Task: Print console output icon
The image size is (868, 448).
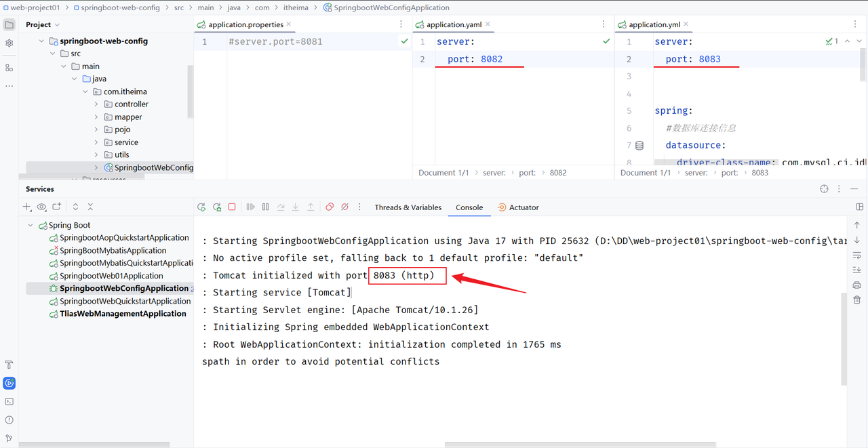Action: pyautogui.click(x=857, y=285)
